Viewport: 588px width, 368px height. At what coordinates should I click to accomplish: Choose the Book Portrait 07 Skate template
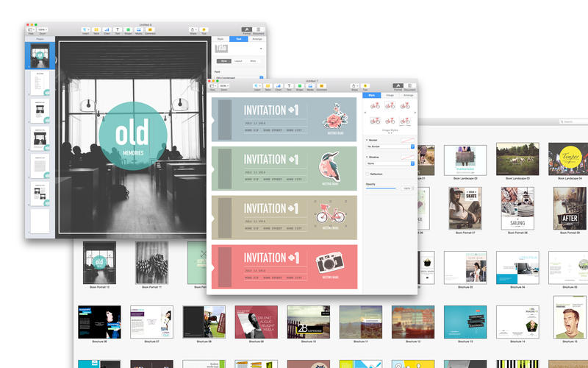465,208
